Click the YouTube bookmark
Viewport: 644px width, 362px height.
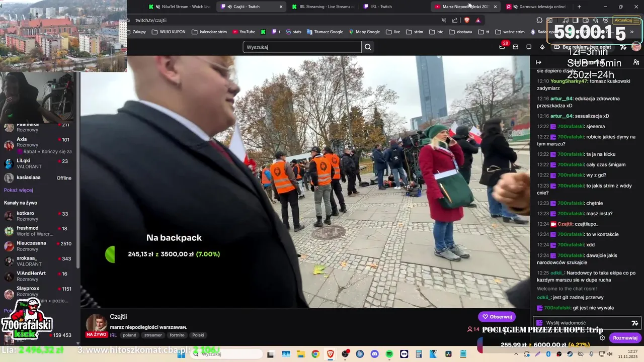pos(244,32)
